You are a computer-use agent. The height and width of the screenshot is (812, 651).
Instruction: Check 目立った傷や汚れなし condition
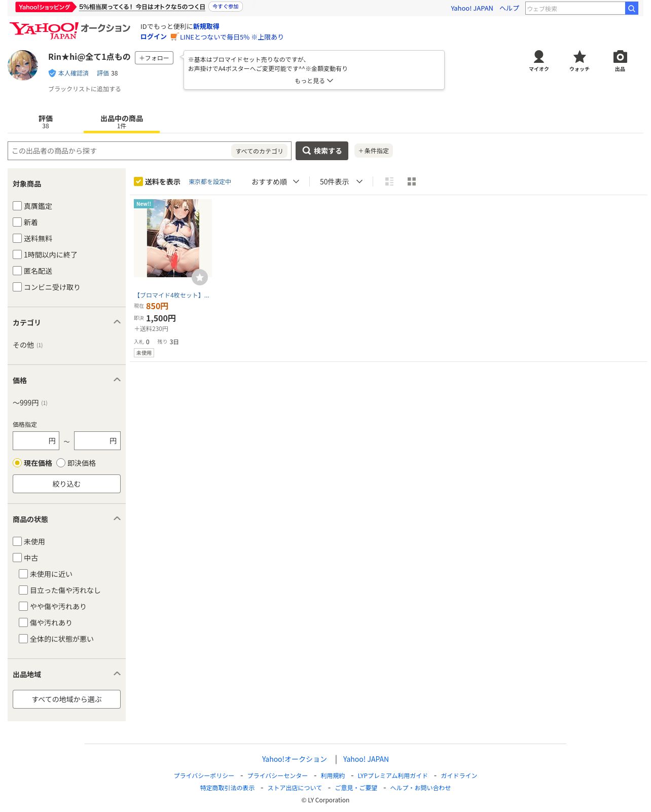point(23,590)
